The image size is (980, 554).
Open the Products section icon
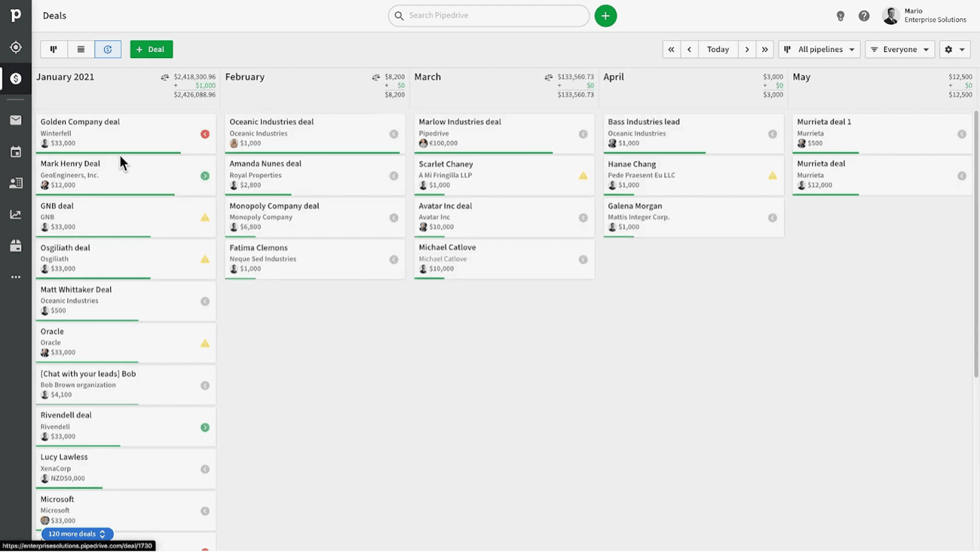point(16,245)
